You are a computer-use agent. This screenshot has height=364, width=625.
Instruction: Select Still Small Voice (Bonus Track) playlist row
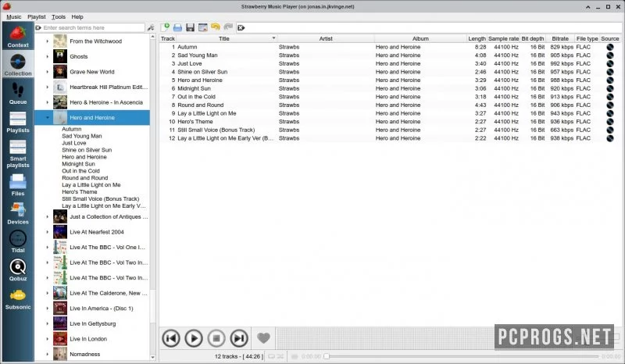click(390, 130)
